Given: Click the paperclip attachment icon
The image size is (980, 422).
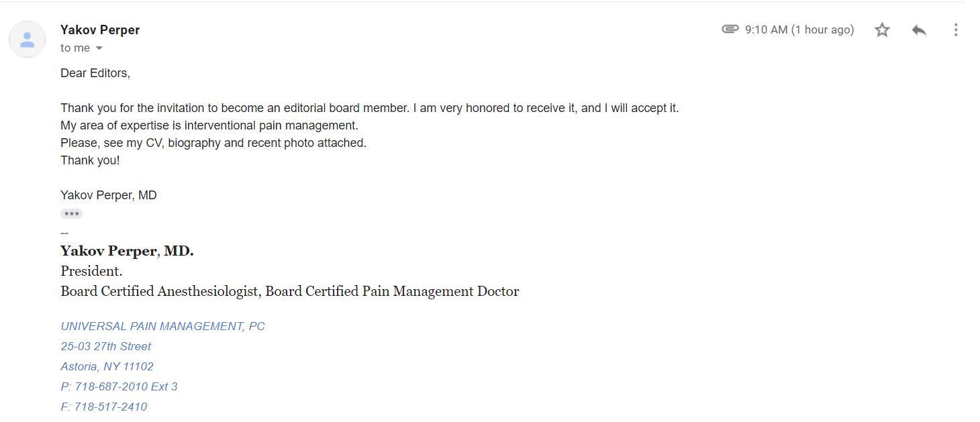Looking at the screenshot, I should (730, 30).
